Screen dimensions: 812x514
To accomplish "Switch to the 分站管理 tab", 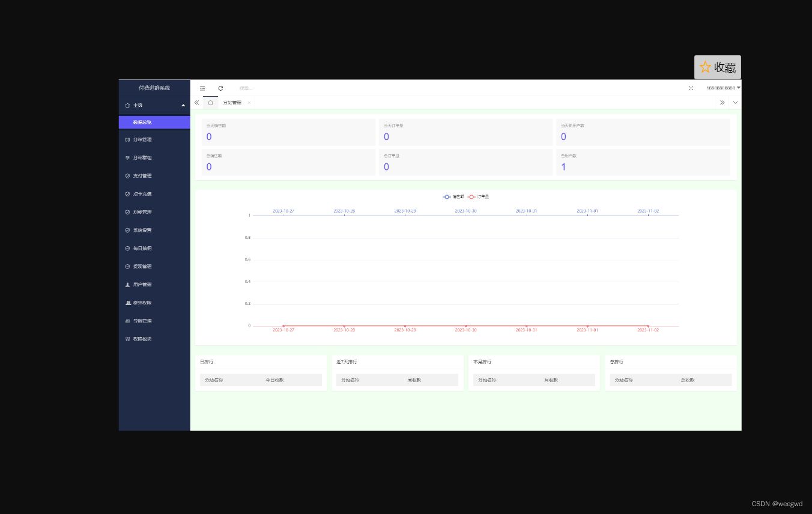I will tap(232, 102).
